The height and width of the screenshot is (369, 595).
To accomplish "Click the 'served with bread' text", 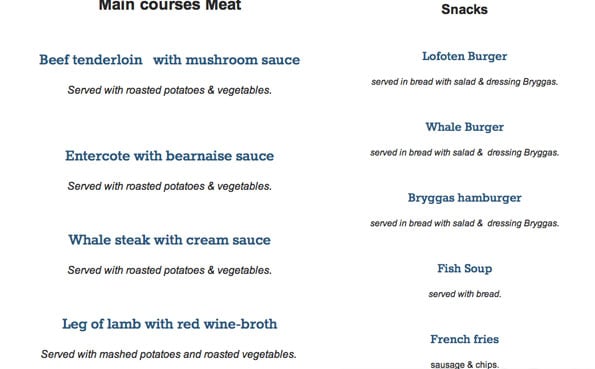I will (x=464, y=294).
